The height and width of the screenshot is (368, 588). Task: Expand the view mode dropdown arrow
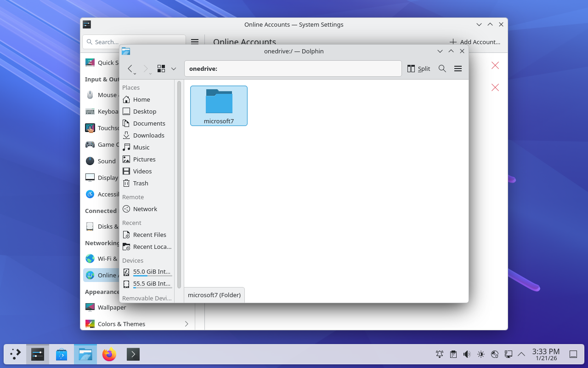(174, 69)
